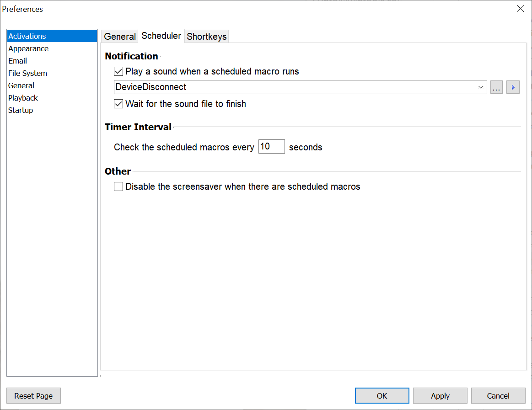Open the Shortkeys tab
Viewport: 532px width, 410px height.
click(x=207, y=37)
